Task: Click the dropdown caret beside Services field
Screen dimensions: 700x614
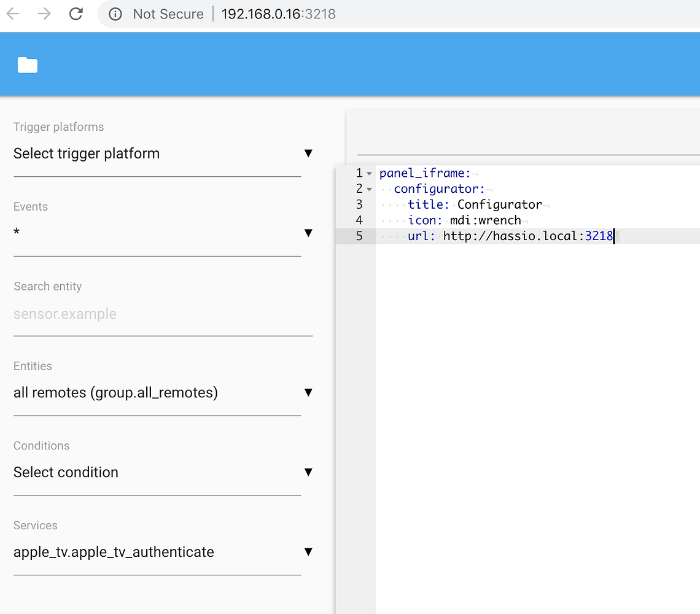Action: 308,552
